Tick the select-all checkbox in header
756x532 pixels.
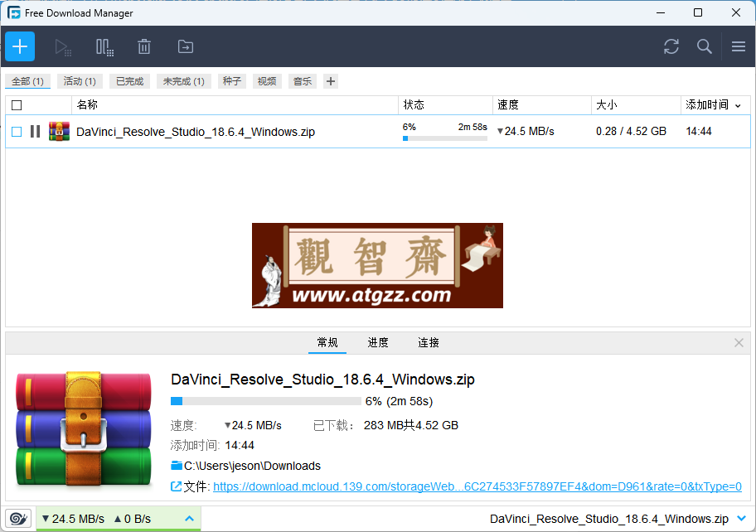17,105
